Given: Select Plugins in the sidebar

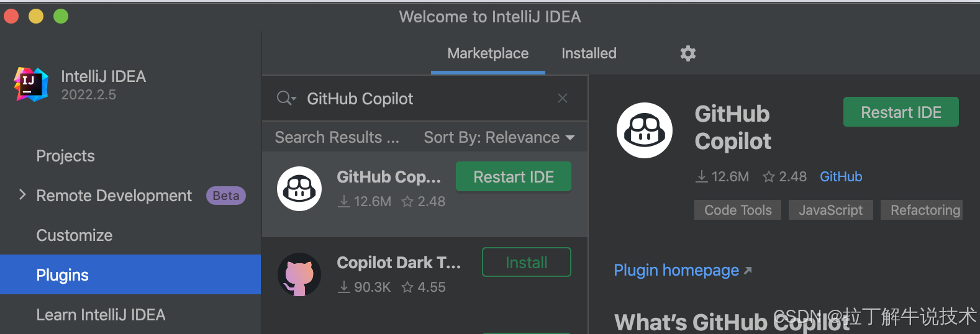Looking at the screenshot, I should point(130,274).
